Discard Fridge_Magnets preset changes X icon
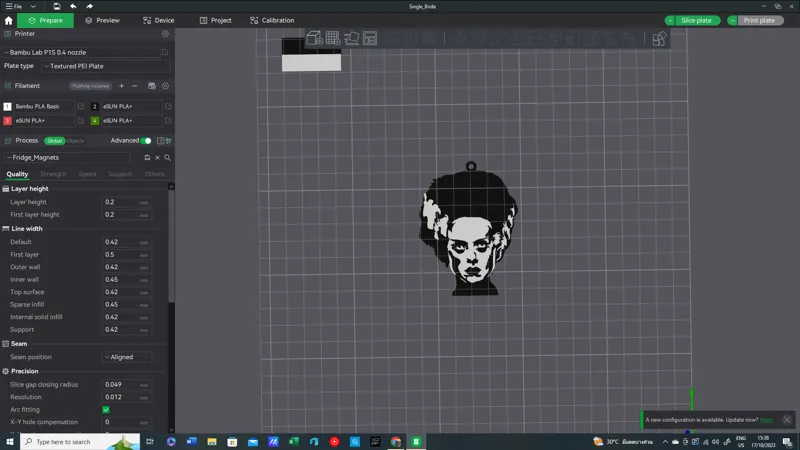800x450 pixels. [x=158, y=158]
